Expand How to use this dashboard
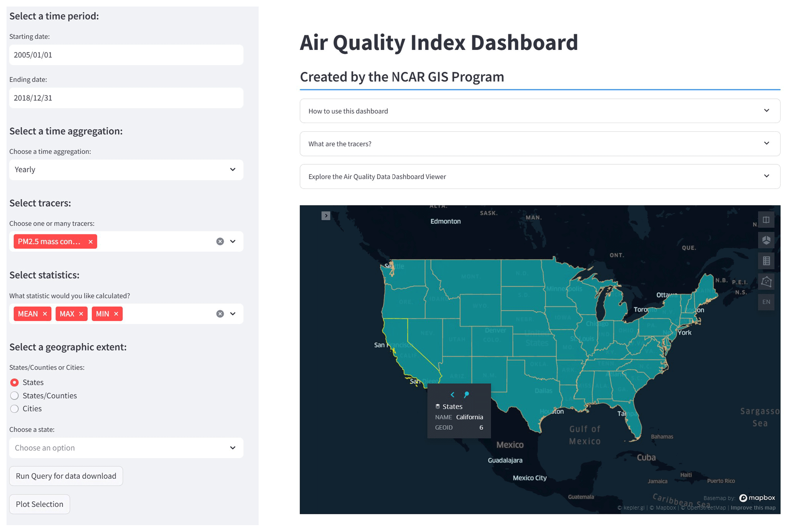 coord(539,111)
